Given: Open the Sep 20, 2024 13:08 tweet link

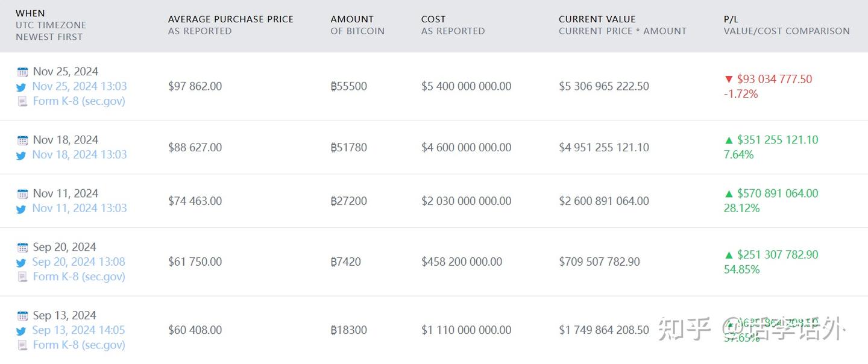Looking at the screenshot, I should (x=78, y=262).
